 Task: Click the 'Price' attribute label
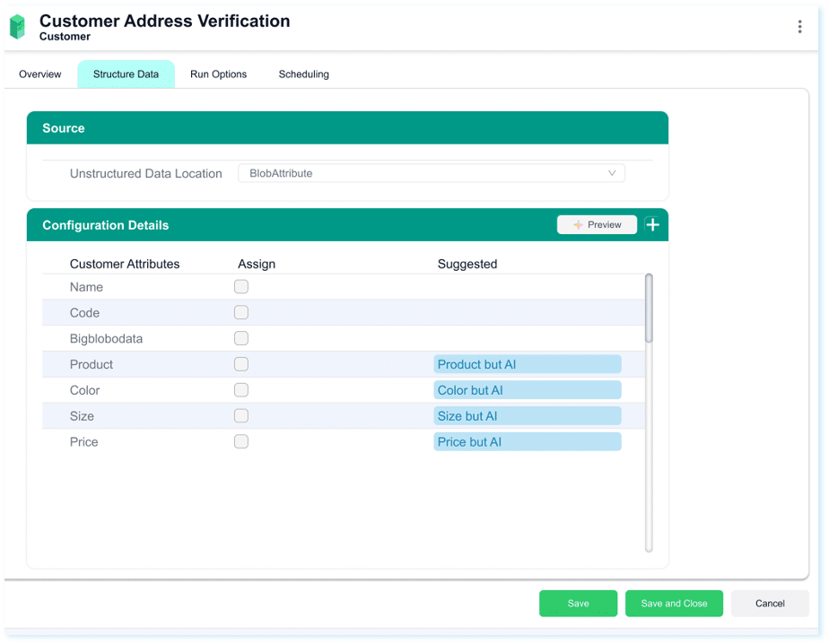84,442
